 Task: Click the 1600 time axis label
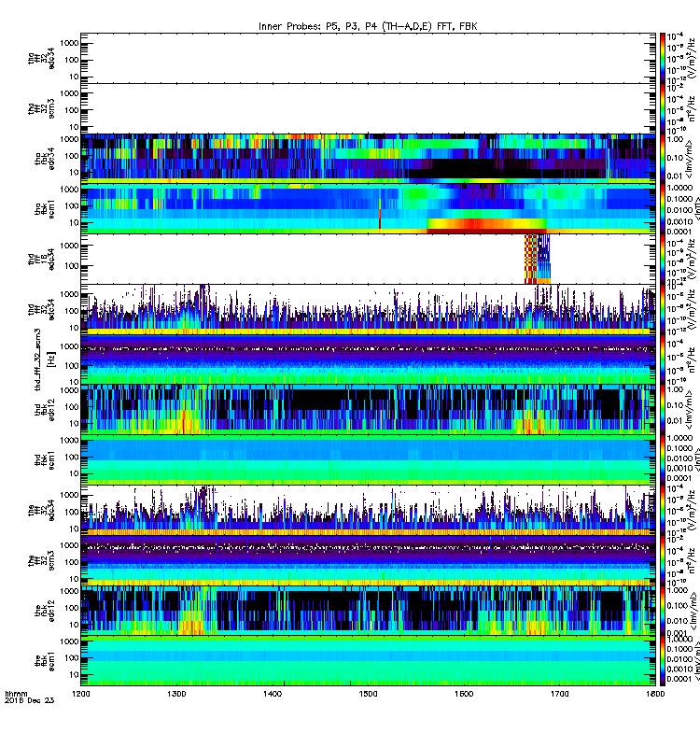tap(464, 694)
